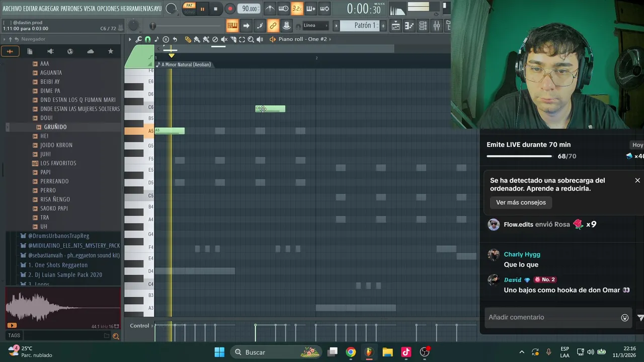This screenshot has height=362, width=644.
Task: Open the mixer view button
Action: [437, 26]
